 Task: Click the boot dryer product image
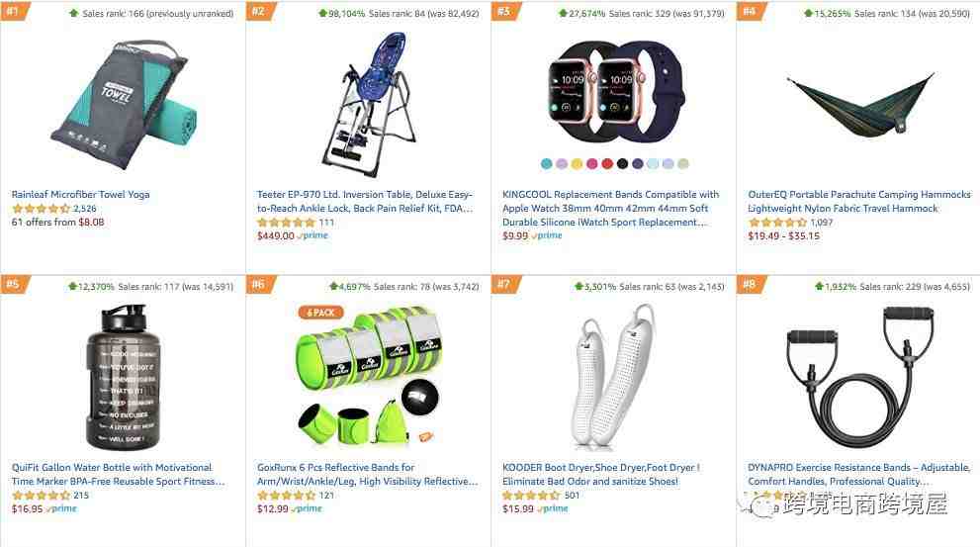(x=613, y=375)
